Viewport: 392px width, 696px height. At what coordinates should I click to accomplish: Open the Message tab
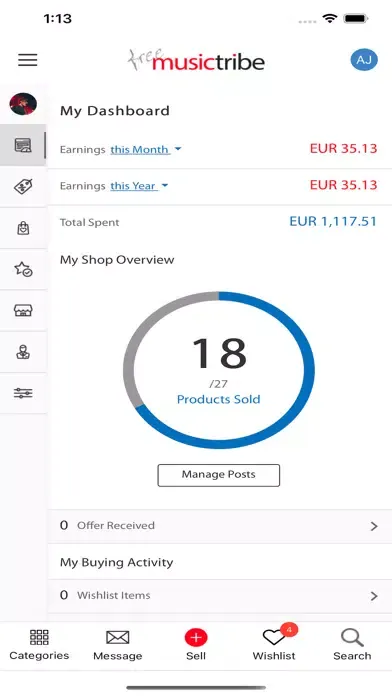pos(118,645)
